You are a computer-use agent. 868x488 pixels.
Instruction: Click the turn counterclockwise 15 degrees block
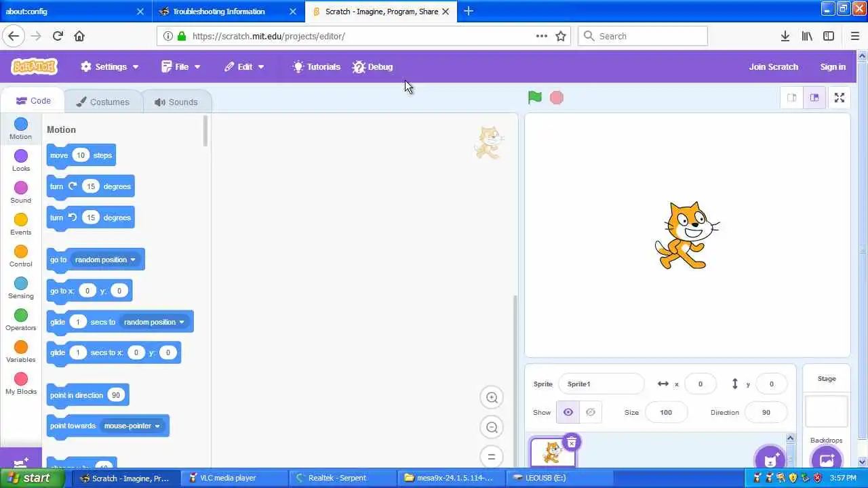point(90,218)
